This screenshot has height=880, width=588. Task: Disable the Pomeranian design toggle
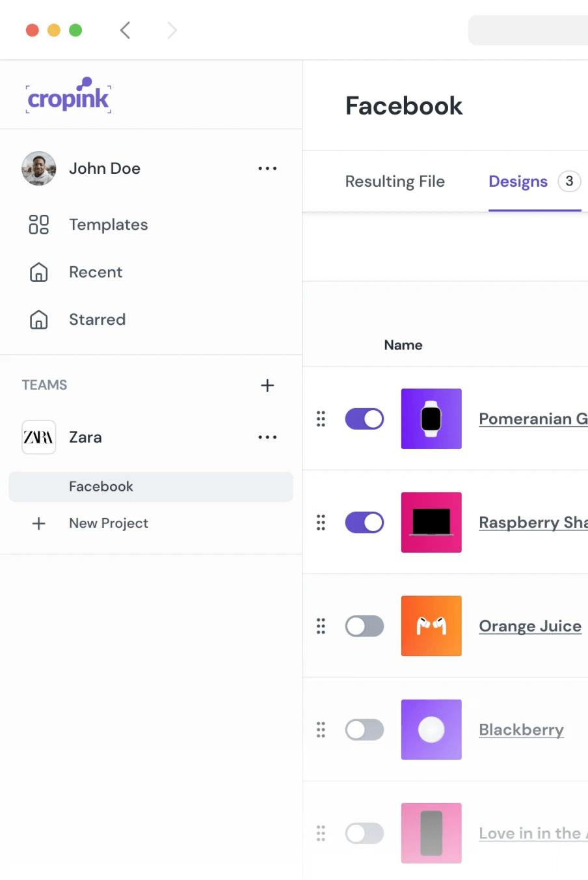[364, 419]
